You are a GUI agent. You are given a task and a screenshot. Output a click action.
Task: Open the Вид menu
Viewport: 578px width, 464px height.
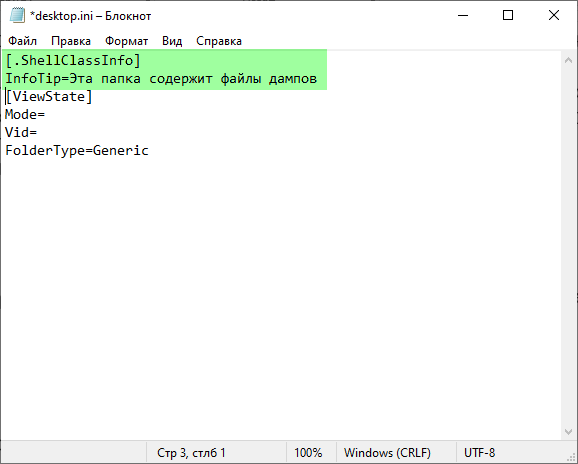click(x=172, y=41)
